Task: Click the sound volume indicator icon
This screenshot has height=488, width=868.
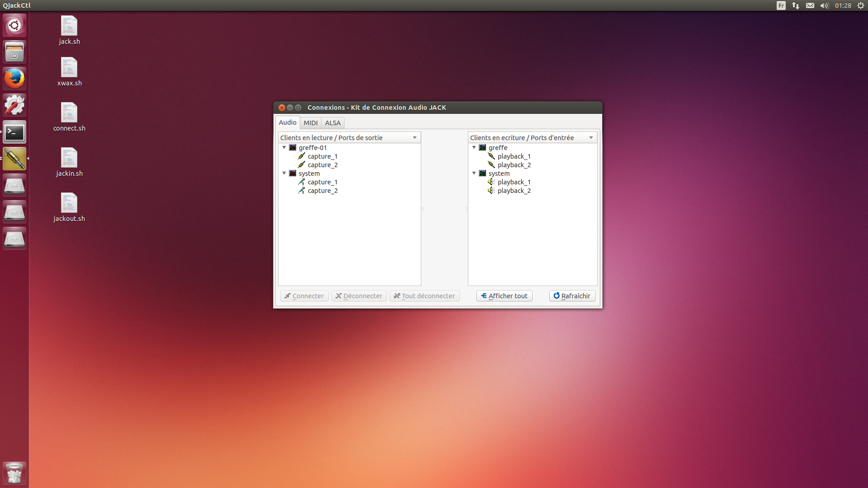Action: click(824, 5)
